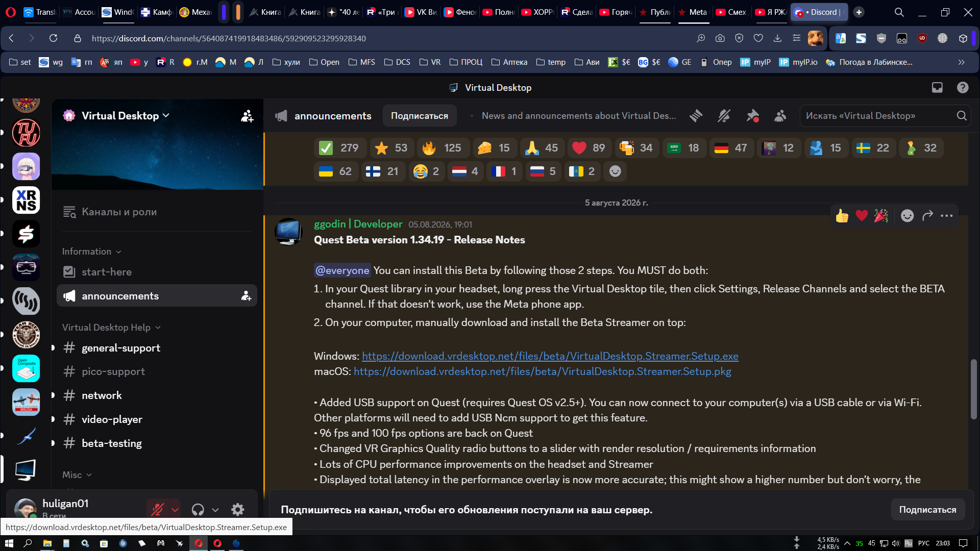Viewport: 980px width, 551px height.
Task: Toggle the German flag reaction 47
Action: [731, 148]
